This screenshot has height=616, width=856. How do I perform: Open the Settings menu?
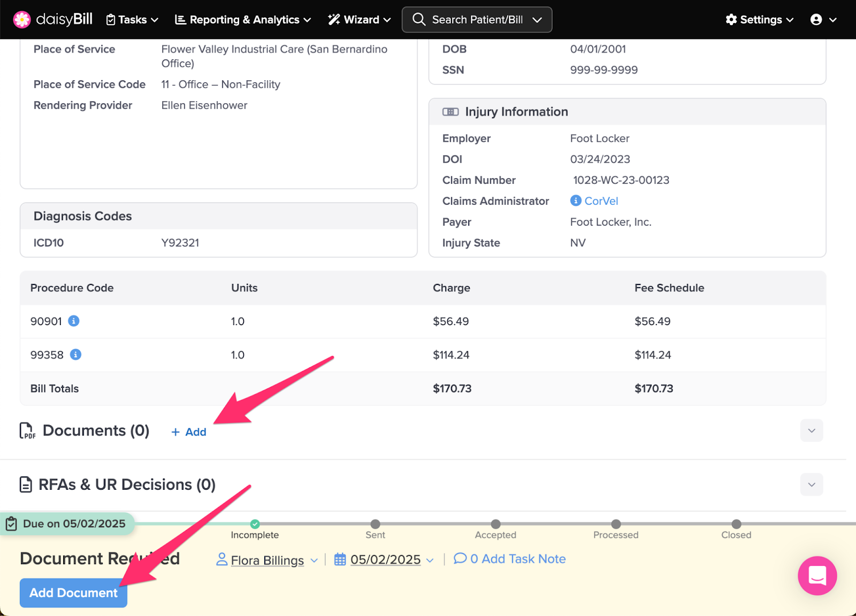(759, 20)
